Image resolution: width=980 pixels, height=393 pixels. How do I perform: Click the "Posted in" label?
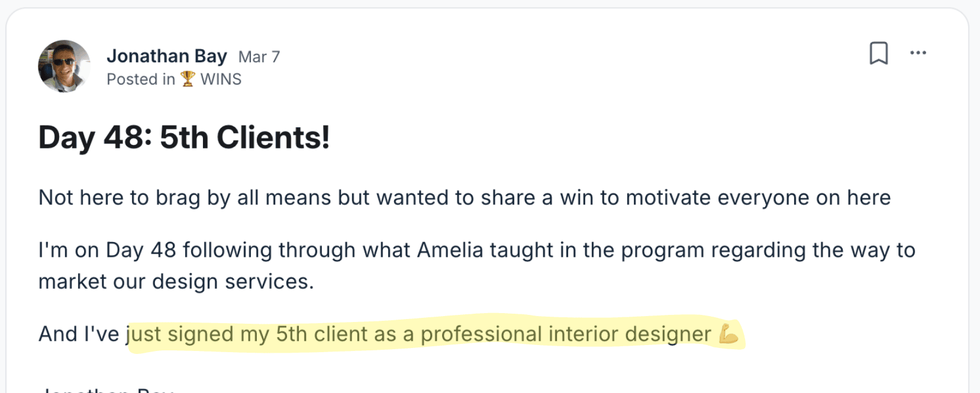tap(141, 79)
